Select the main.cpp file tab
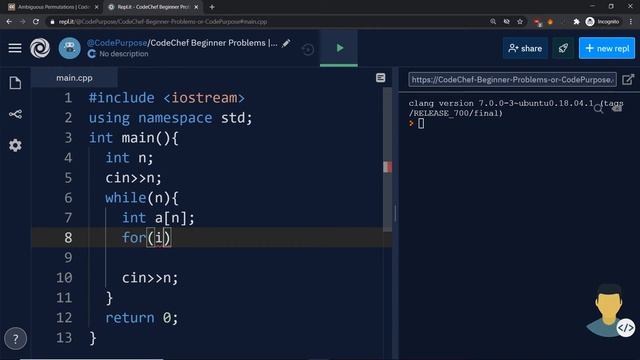 pyautogui.click(x=74, y=78)
